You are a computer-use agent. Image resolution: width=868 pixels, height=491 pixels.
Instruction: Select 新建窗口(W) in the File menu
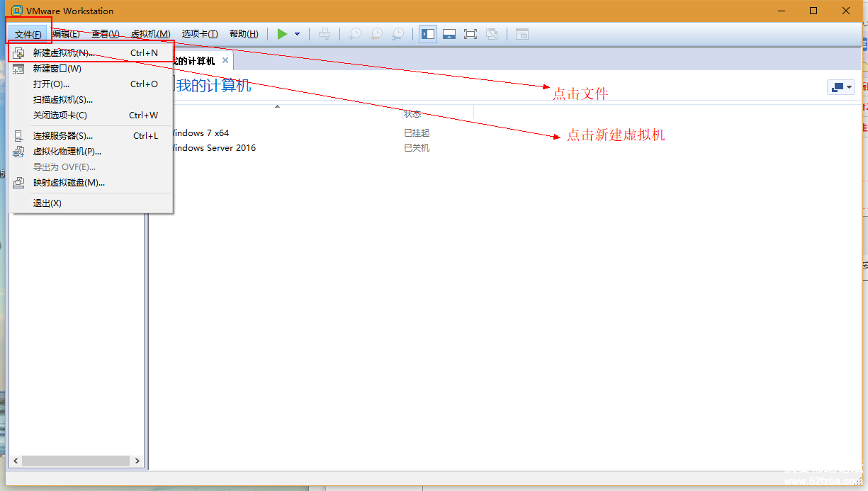[90, 69]
